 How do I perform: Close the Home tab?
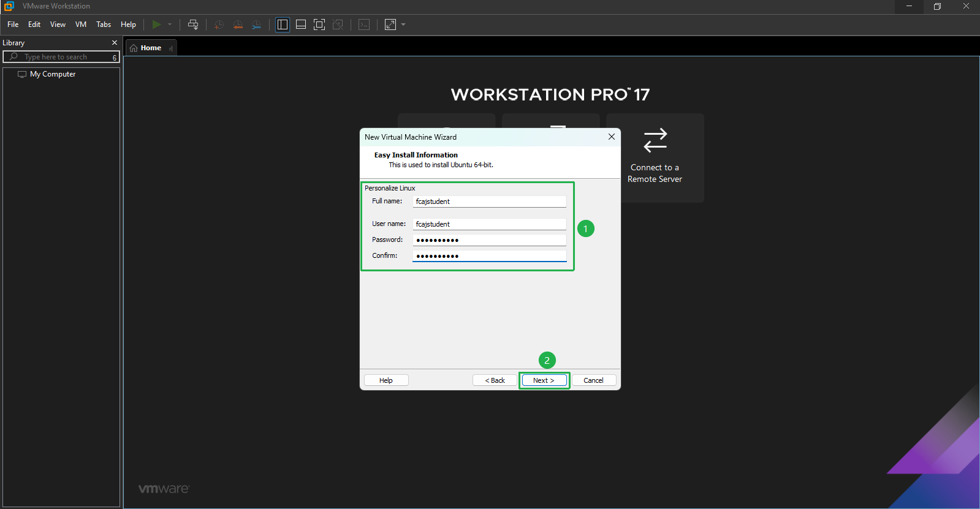pos(171,48)
